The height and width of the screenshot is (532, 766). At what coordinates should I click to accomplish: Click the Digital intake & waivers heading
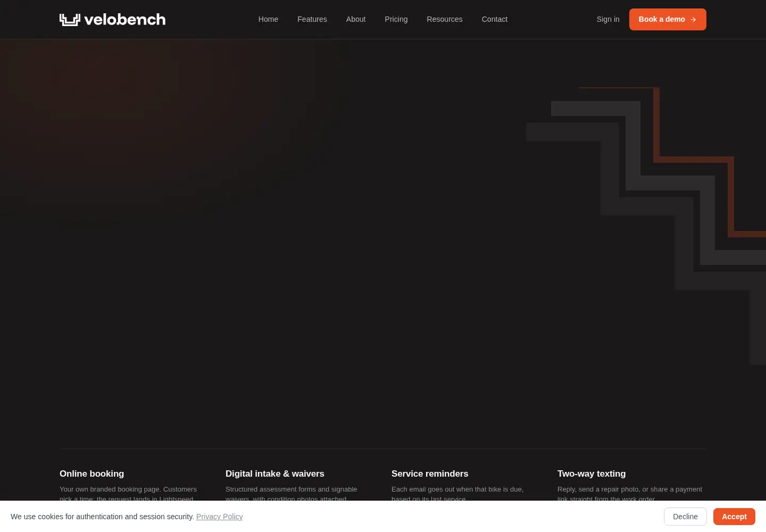click(275, 473)
